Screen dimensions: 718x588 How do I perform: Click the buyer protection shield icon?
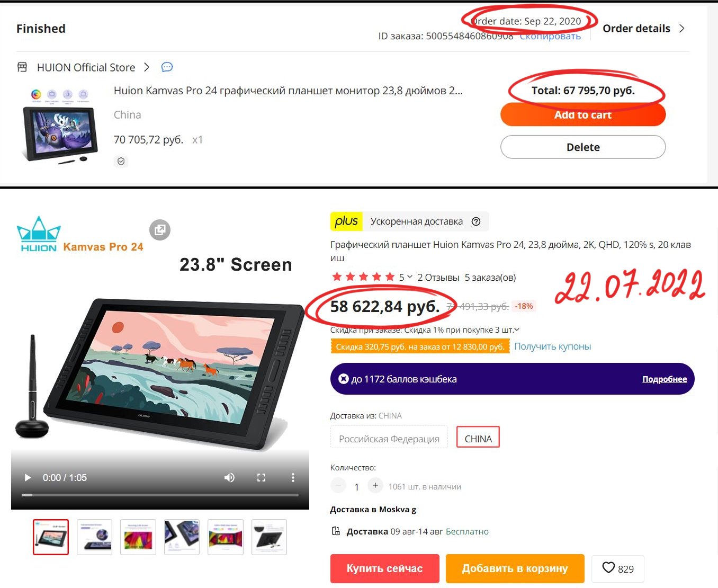pos(121,162)
